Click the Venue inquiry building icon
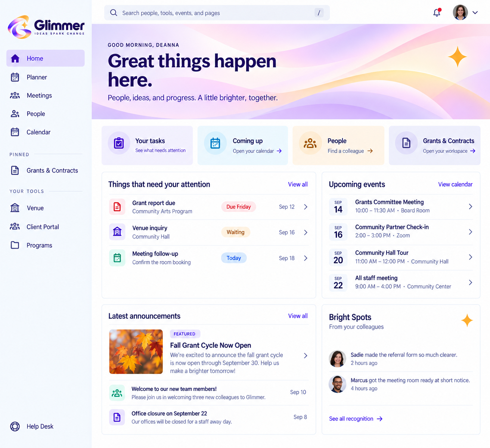Screen dimensions: 490x448 coord(117,232)
